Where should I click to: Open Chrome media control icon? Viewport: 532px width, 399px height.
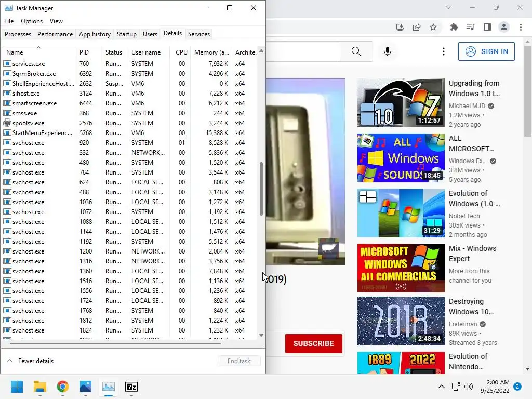pyautogui.click(x=471, y=27)
